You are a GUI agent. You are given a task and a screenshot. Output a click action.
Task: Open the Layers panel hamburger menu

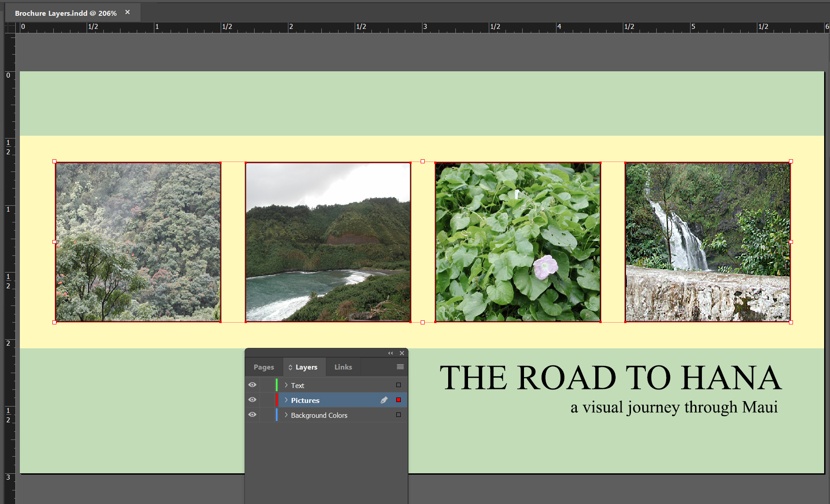pyautogui.click(x=400, y=367)
